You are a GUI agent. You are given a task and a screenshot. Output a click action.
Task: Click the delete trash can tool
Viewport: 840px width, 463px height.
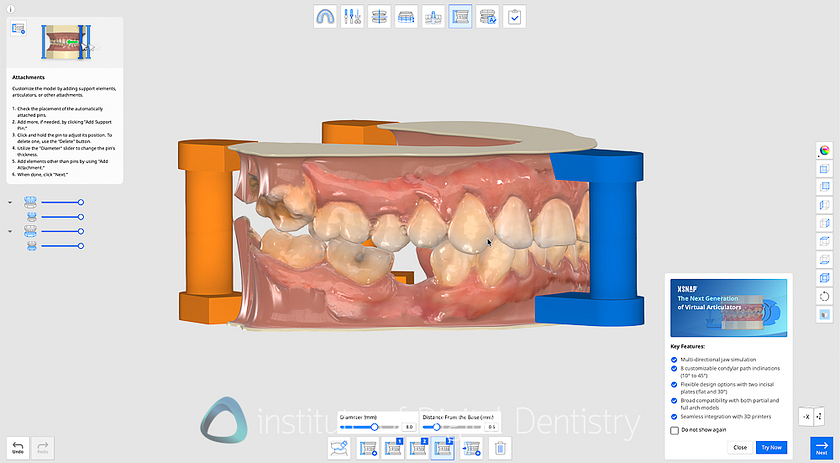click(x=500, y=448)
